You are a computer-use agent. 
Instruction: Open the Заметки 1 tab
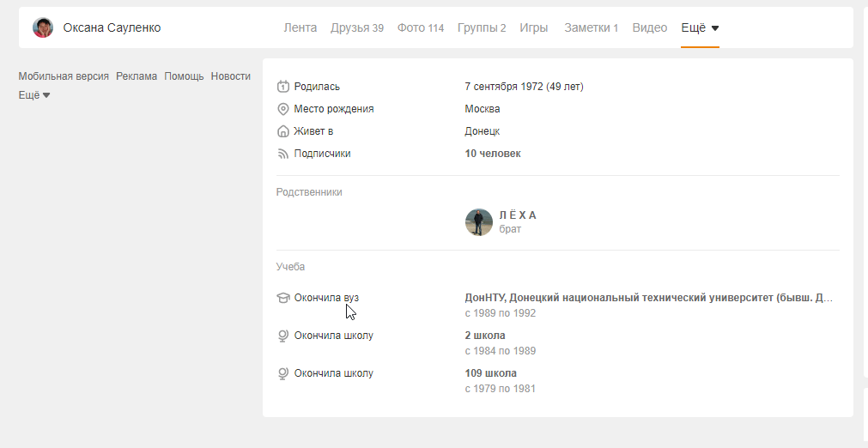(x=592, y=27)
